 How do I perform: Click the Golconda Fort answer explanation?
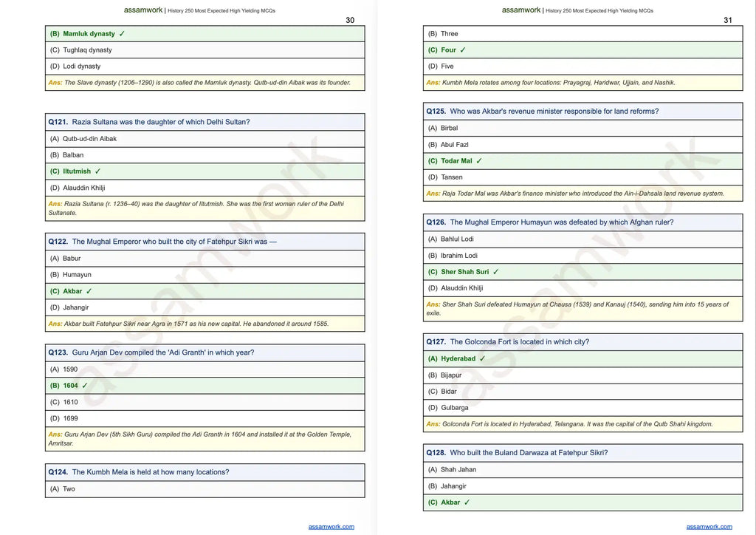click(x=583, y=424)
